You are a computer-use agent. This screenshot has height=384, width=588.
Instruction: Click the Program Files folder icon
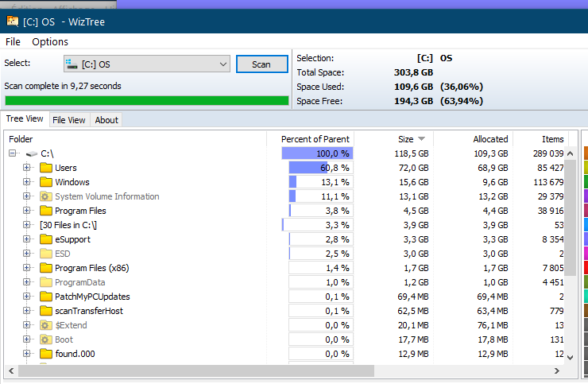(46, 211)
